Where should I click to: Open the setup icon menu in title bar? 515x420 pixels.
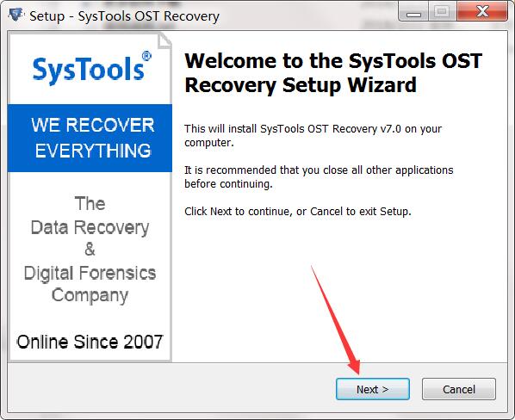[16, 15]
